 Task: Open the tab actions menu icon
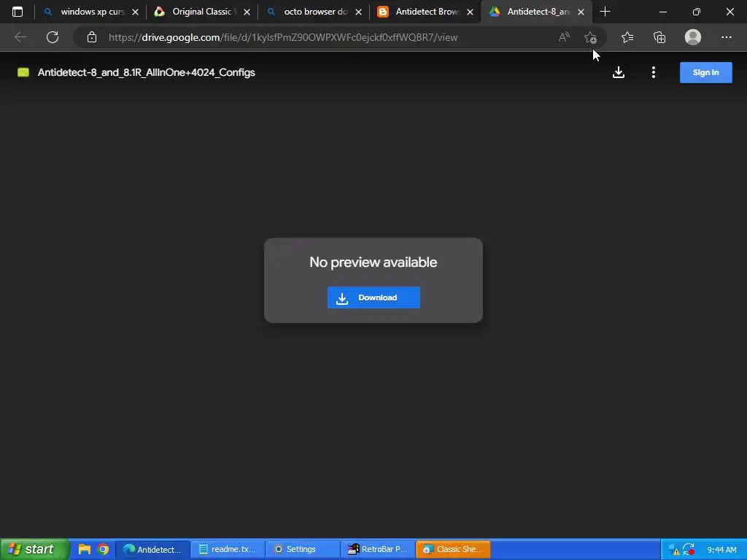pyautogui.click(x=18, y=12)
